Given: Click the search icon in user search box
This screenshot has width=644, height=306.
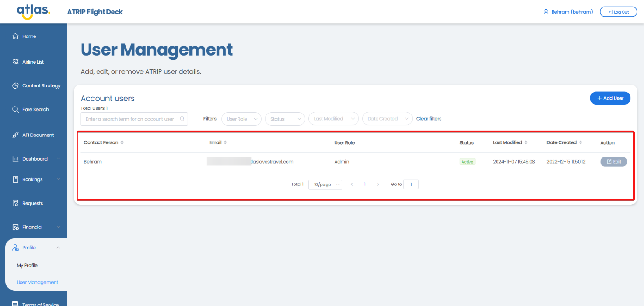Looking at the screenshot, I should [x=182, y=119].
